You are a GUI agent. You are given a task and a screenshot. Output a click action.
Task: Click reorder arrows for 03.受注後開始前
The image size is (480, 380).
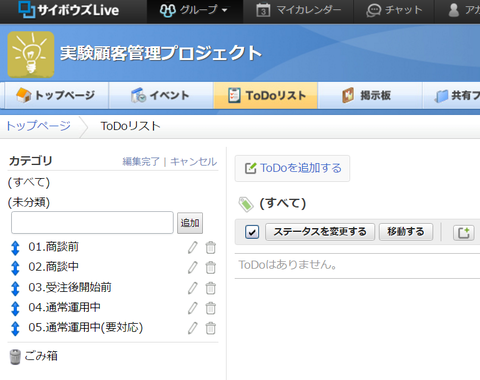pos(15,288)
